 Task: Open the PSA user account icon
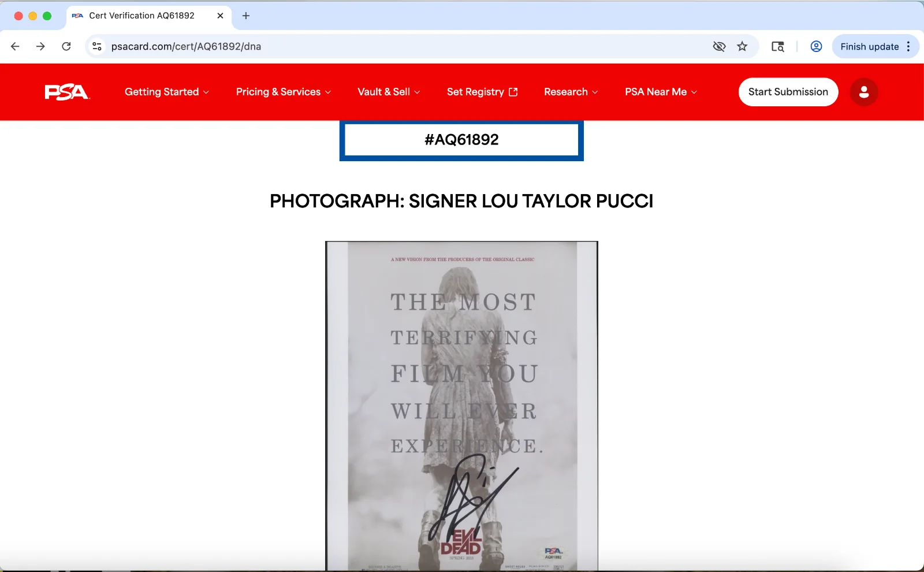[864, 92]
